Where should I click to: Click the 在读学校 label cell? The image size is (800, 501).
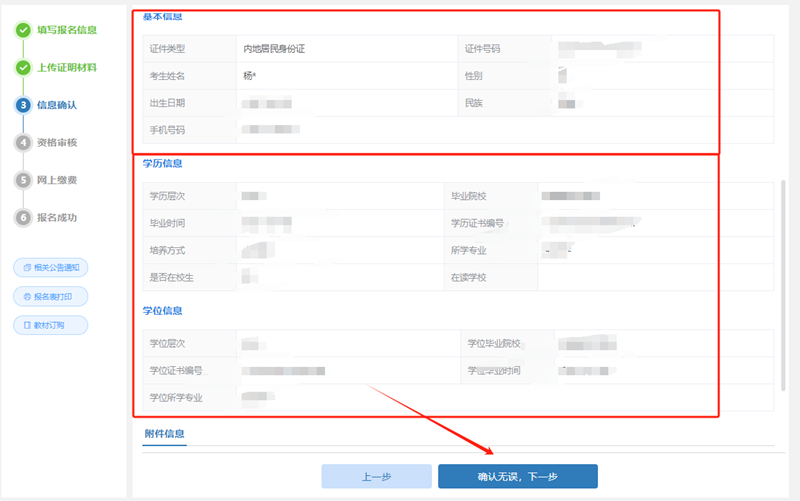pos(491,278)
